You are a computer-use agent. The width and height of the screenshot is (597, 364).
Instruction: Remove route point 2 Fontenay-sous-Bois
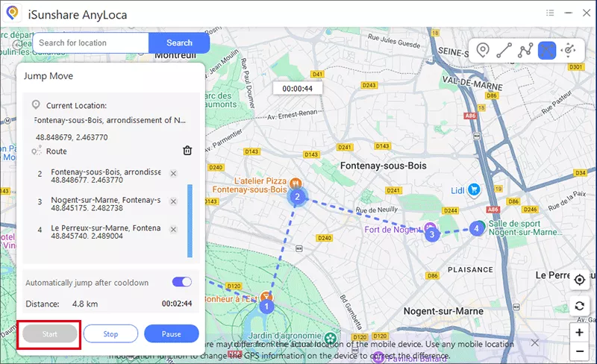(173, 174)
